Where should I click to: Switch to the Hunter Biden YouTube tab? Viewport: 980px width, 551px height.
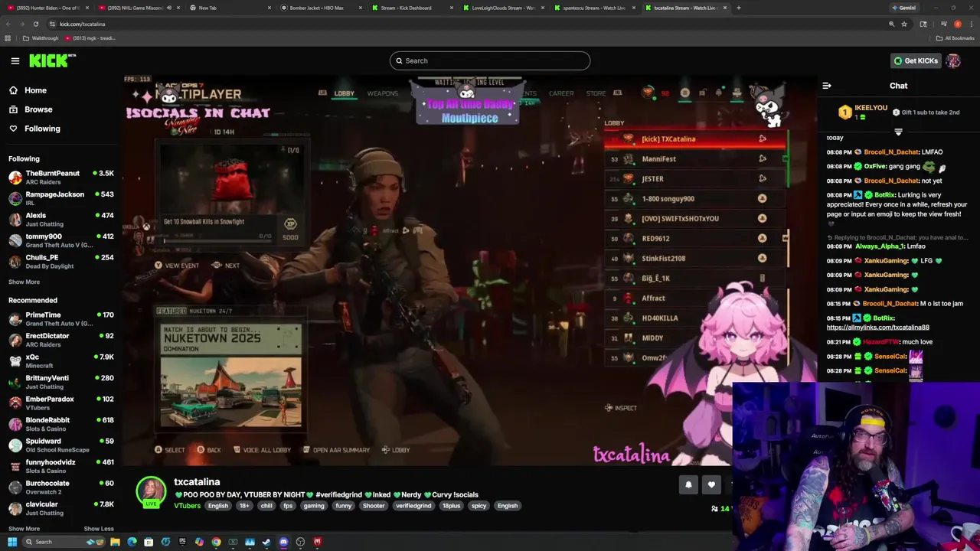pyautogui.click(x=47, y=8)
